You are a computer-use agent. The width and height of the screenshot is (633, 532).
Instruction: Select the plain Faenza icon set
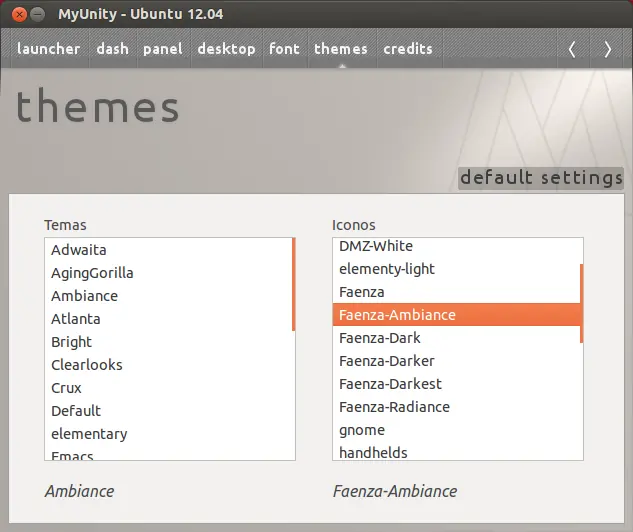pyautogui.click(x=456, y=292)
